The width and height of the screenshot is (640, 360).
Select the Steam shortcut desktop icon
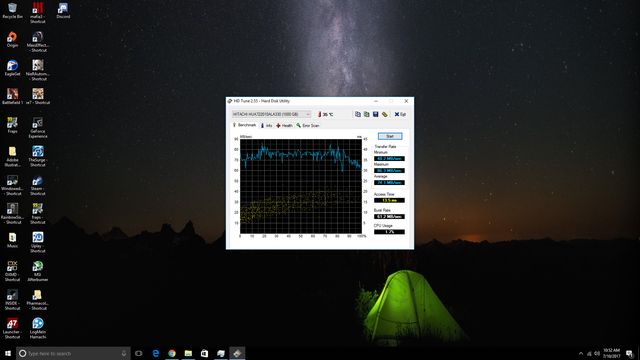coord(38,185)
